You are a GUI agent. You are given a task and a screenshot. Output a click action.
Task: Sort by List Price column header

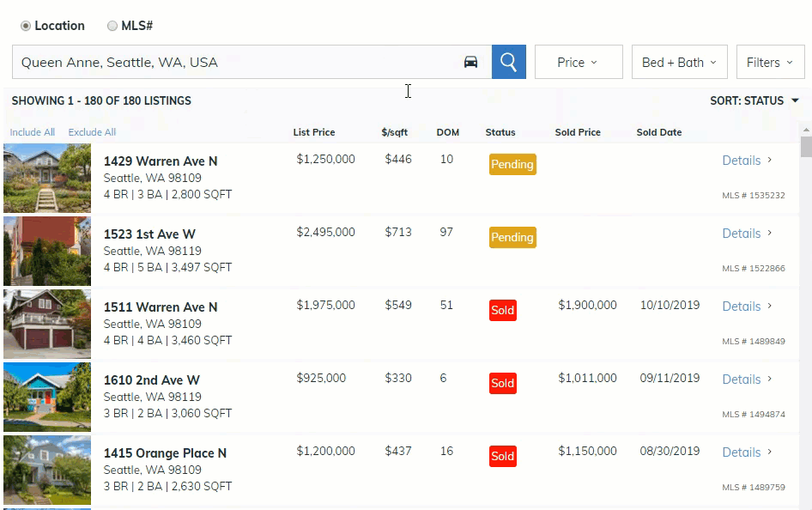314,132
